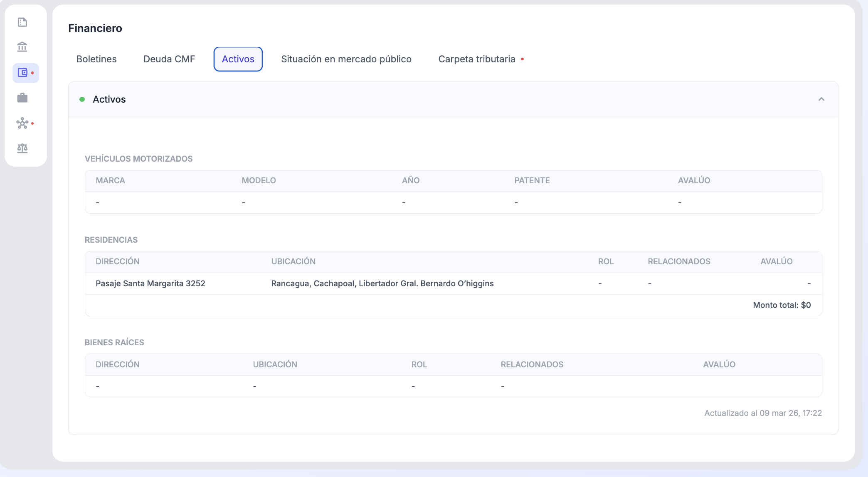Click the DIRECCIÓN header in Residencias table
Screen dimensions: 868x477
pos(117,261)
